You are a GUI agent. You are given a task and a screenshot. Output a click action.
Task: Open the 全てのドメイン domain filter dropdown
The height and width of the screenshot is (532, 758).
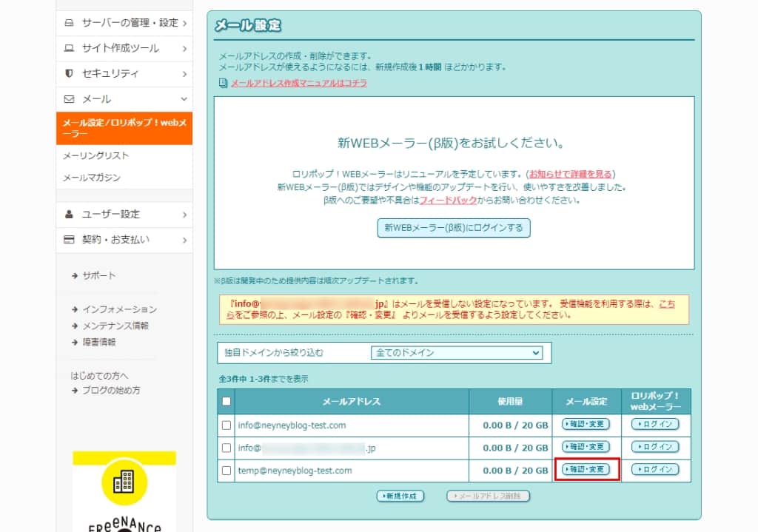coord(457,353)
